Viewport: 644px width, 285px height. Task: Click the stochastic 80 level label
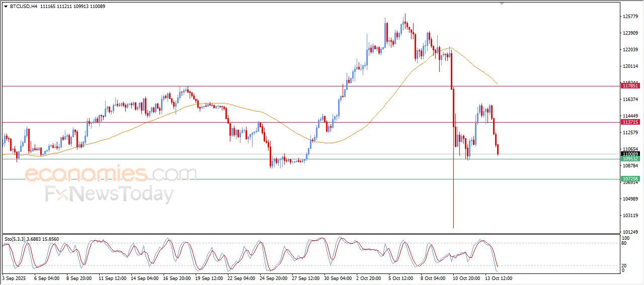pos(624,243)
